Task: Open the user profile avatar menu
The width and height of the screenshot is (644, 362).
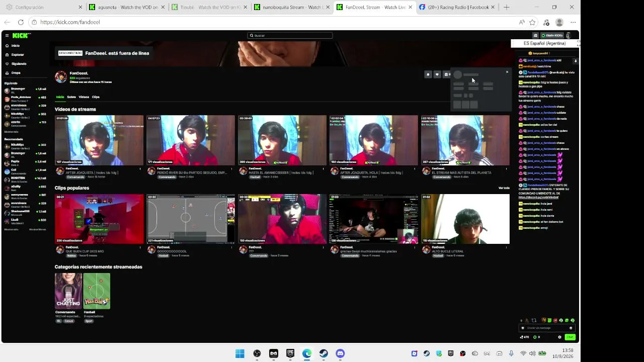Action: coord(569,36)
